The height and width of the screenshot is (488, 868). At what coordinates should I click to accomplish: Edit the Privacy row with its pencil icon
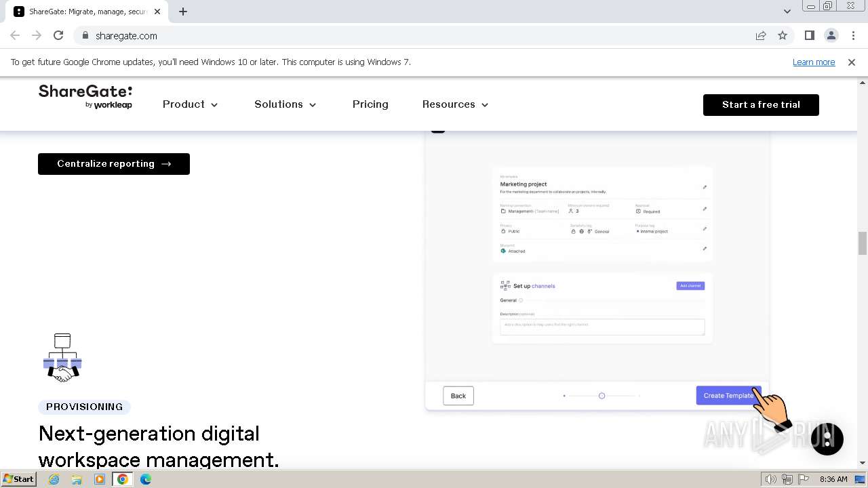tap(705, 229)
